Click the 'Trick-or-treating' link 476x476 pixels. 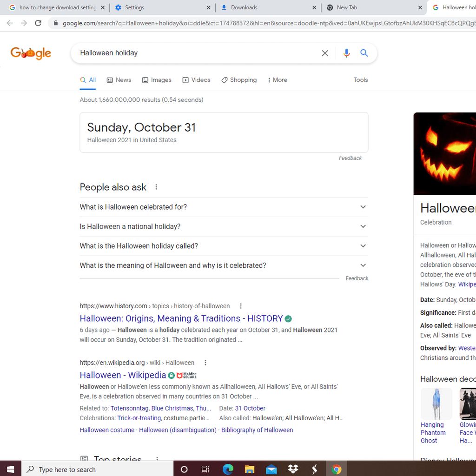click(x=139, y=418)
